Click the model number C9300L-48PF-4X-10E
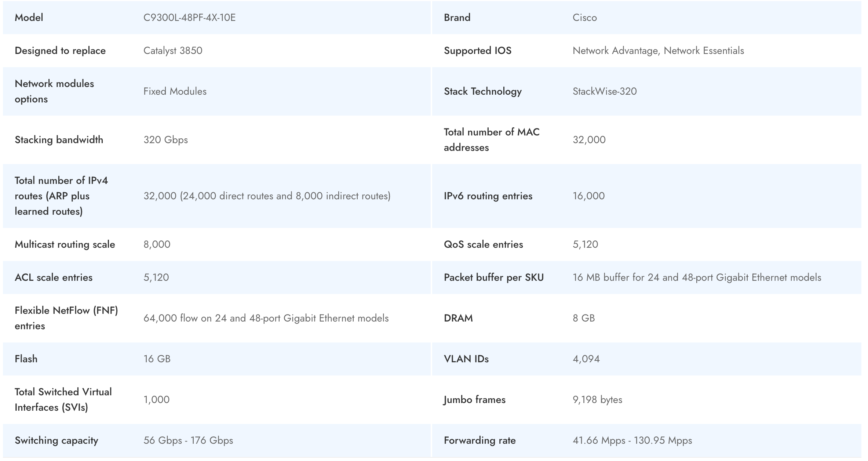 coord(189,18)
